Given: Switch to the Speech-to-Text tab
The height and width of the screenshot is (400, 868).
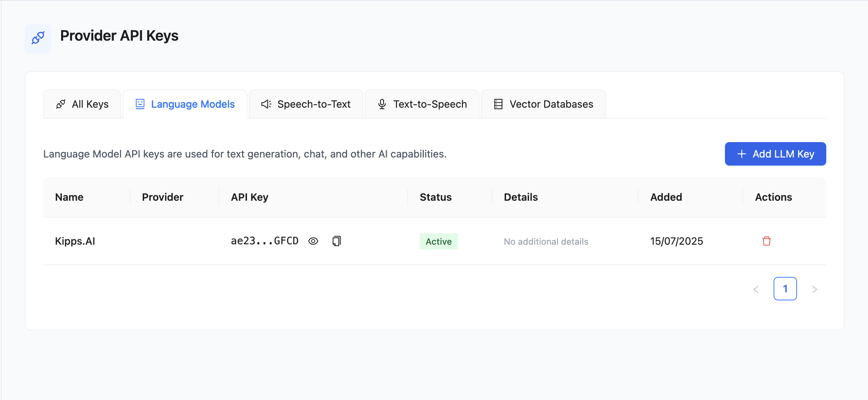Looking at the screenshot, I should [x=306, y=104].
